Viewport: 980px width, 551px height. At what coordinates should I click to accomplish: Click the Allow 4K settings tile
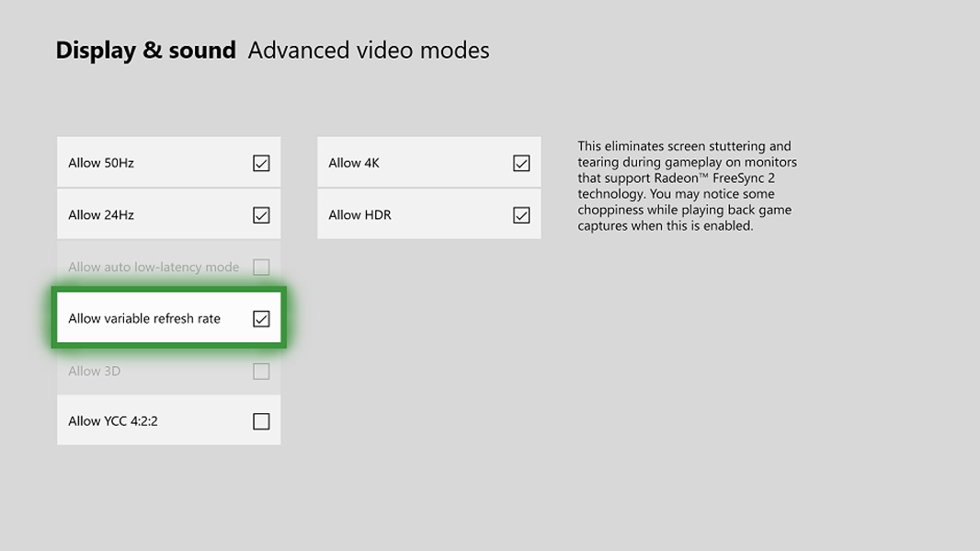tap(414, 162)
